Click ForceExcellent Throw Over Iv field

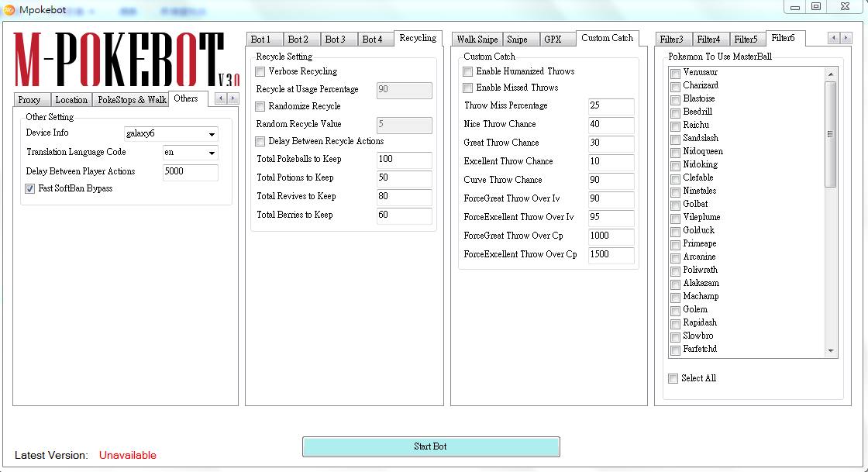click(611, 218)
